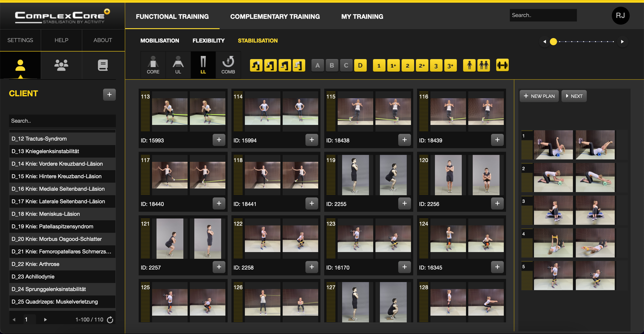Focus the top-right search field
This screenshot has height=334, width=644.
(x=543, y=15)
